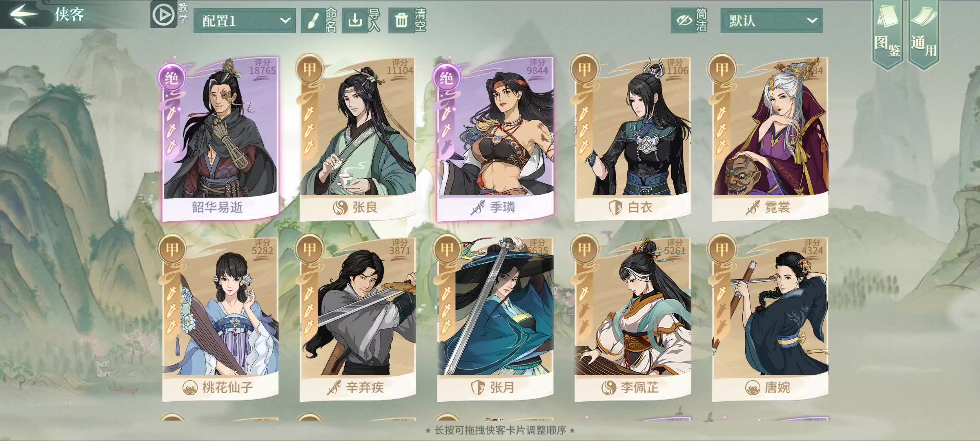Viewport: 980px width, 441px height.
Task: Click the yin-yang icon beside 李佩芷
Action: [x=608, y=388]
